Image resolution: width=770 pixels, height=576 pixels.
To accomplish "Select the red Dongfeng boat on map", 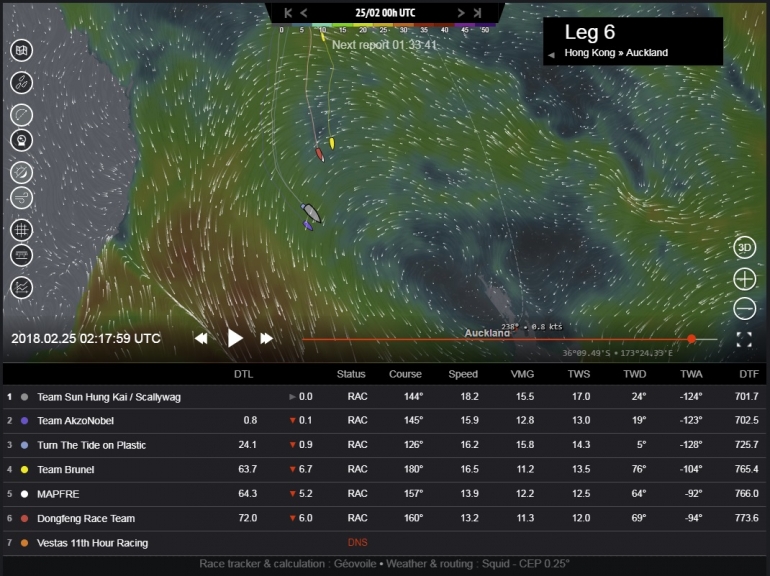I will click(320, 155).
